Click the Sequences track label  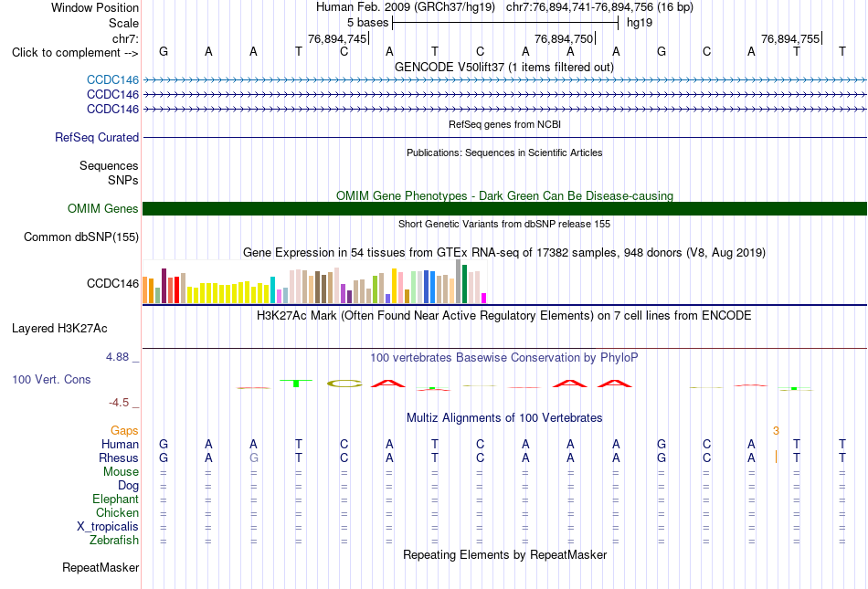tap(109, 165)
